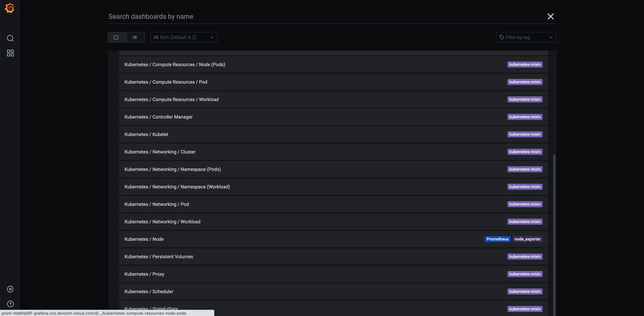Click the Prometheus tag on Kubernetes / Node
644x316 pixels.
(498, 239)
